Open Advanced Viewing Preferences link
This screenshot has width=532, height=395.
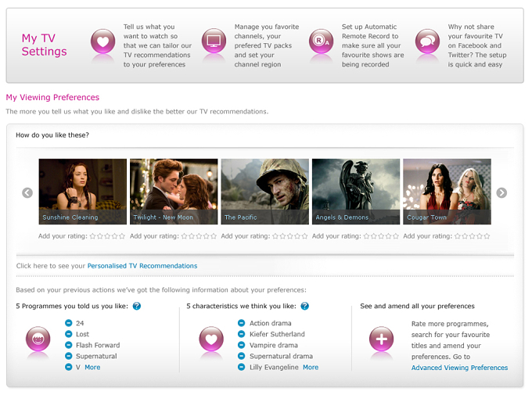(459, 368)
